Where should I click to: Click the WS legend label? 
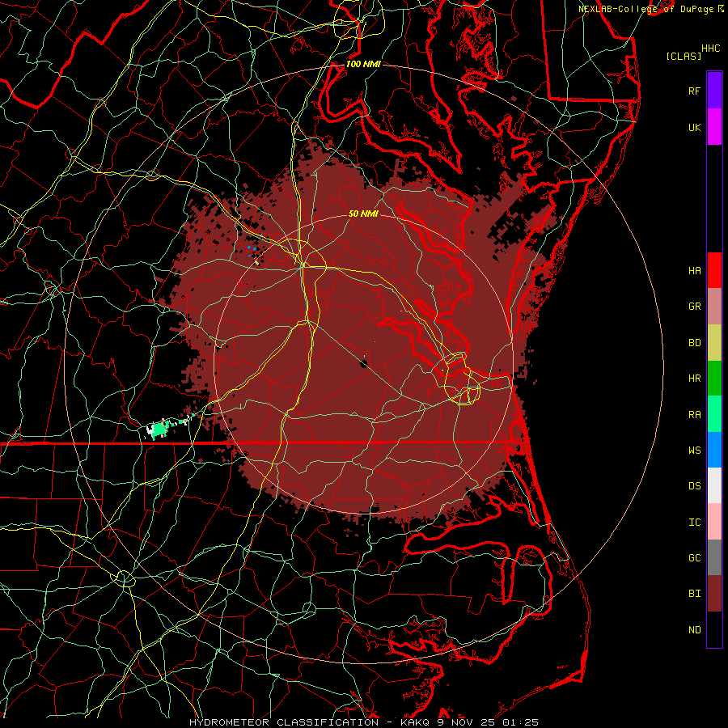pos(694,450)
